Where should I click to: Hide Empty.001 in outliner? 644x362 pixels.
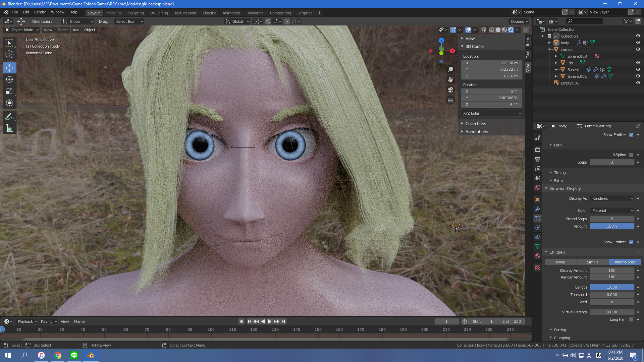(638, 83)
